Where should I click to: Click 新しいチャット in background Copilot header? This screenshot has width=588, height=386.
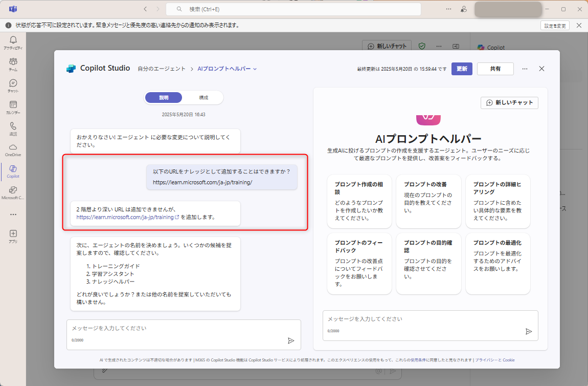pyautogui.click(x=387, y=46)
